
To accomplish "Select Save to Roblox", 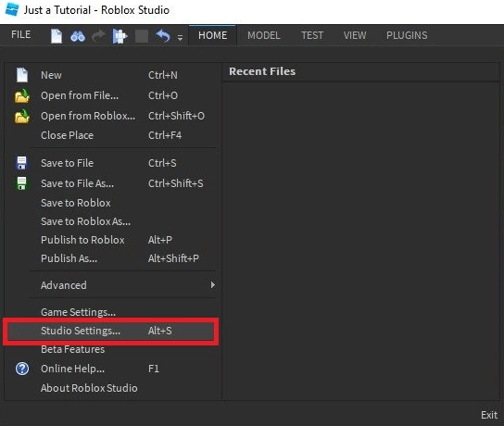I will click(111, 203).
